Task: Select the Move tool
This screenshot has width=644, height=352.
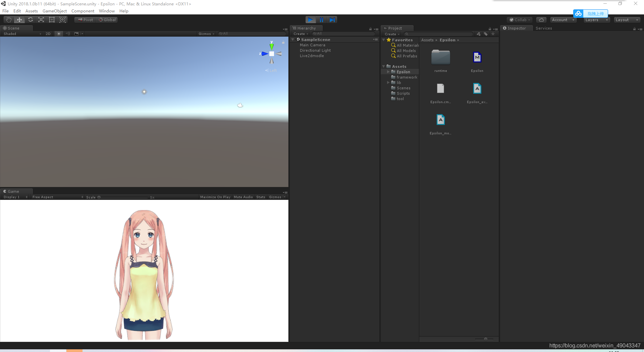Action: (x=19, y=20)
